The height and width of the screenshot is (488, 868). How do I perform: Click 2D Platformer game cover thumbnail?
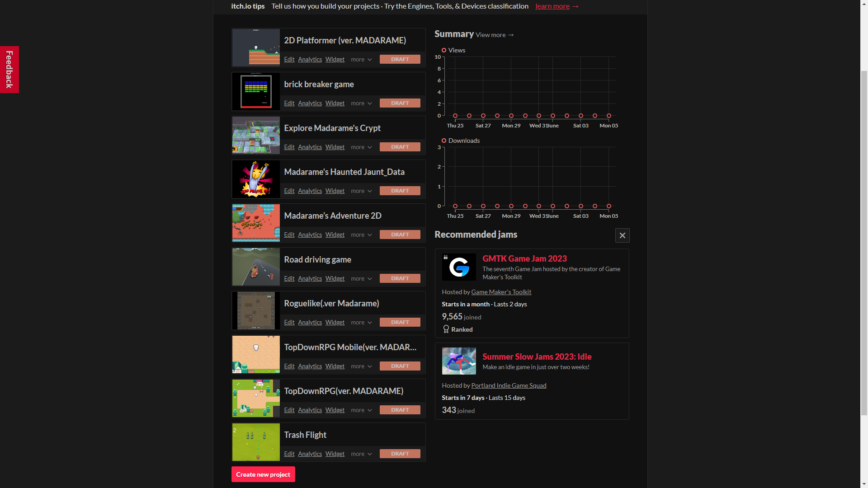tap(256, 48)
